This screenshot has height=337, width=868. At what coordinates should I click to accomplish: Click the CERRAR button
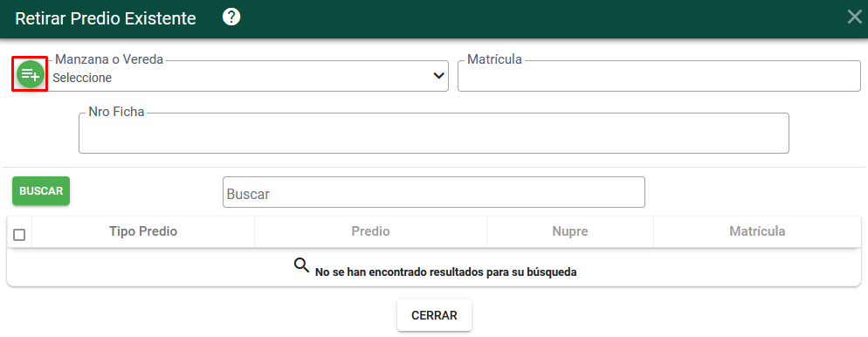tap(435, 315)
